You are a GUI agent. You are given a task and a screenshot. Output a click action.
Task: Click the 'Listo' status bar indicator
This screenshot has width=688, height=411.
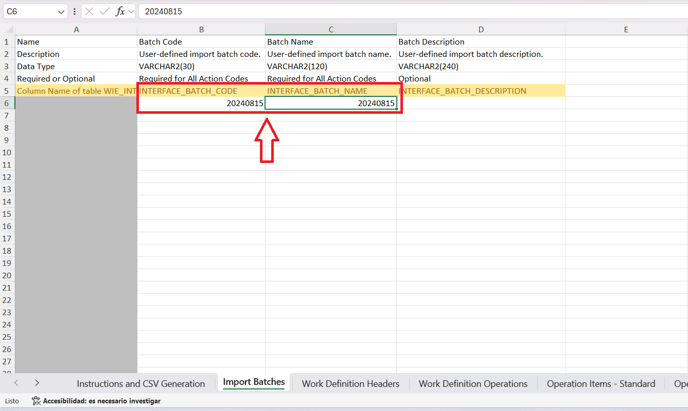click(x=12, y=400)
